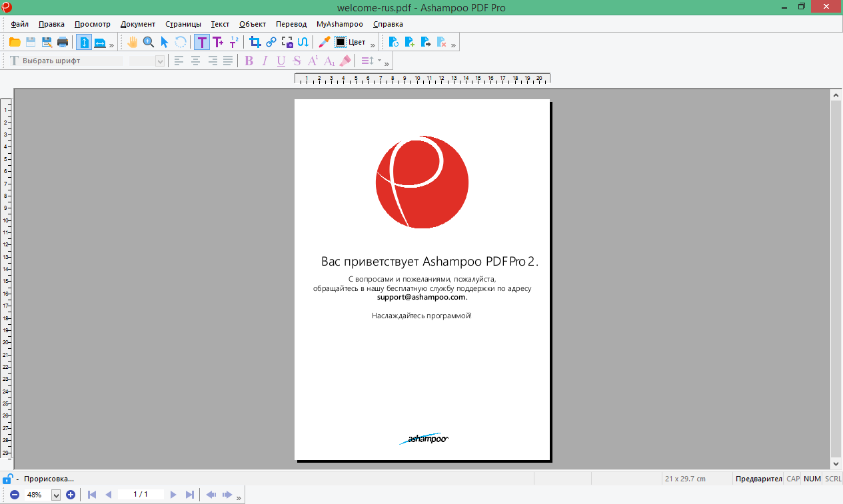
Task: Select the text numbering T 1-2 tool
Action: tap(234, 42)
